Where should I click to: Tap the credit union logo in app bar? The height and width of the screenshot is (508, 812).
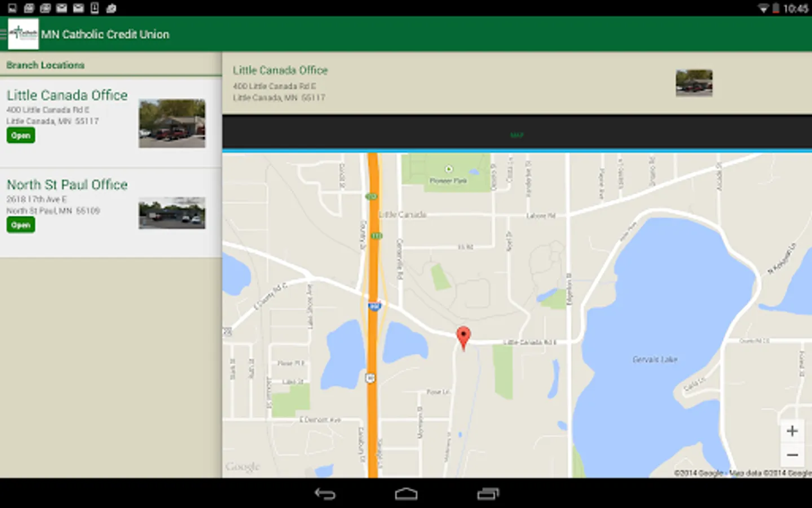23,34
